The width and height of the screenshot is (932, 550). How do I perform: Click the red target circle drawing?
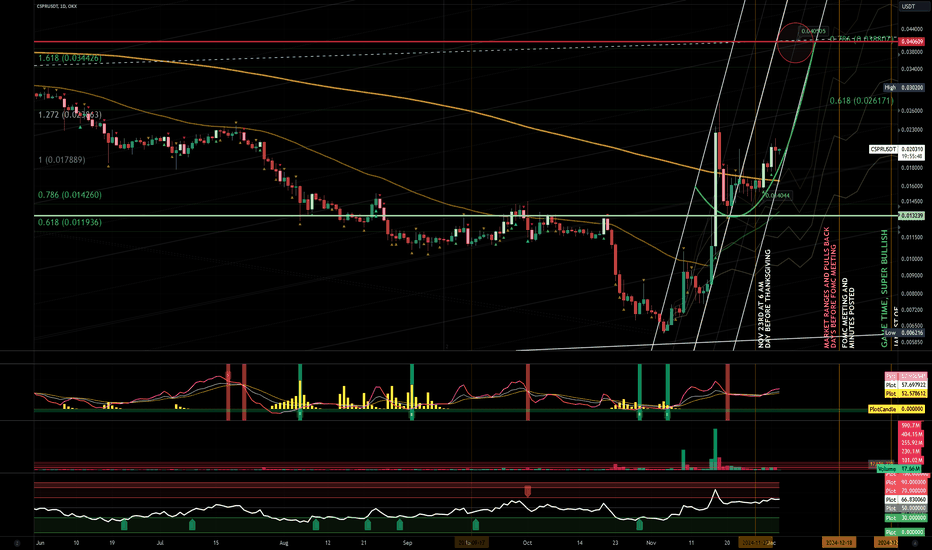[795, 43]
